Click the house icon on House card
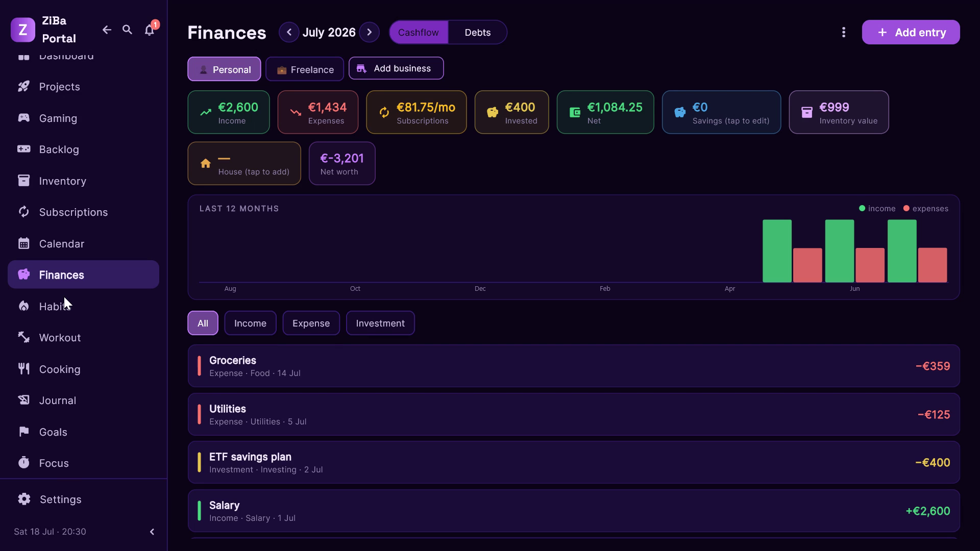This screenshot has width=980, height=551. pyautogui.click(x=206, y=163)
